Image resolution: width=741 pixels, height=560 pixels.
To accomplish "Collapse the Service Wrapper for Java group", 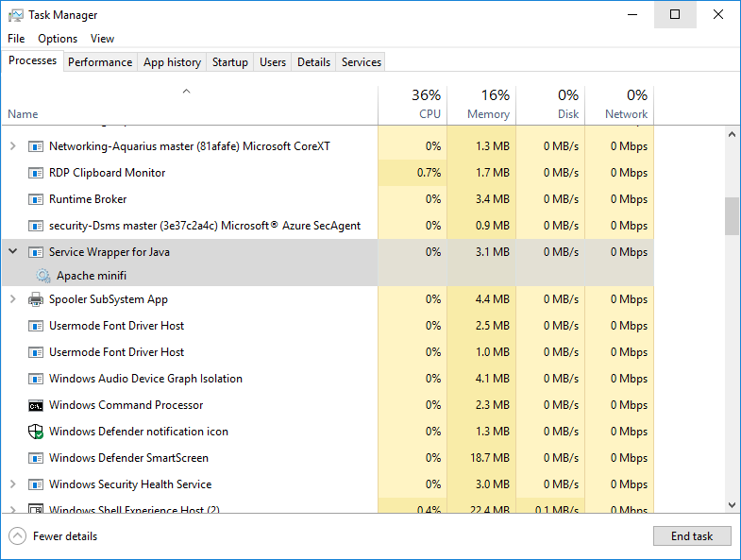I will (x=12, y=252).
